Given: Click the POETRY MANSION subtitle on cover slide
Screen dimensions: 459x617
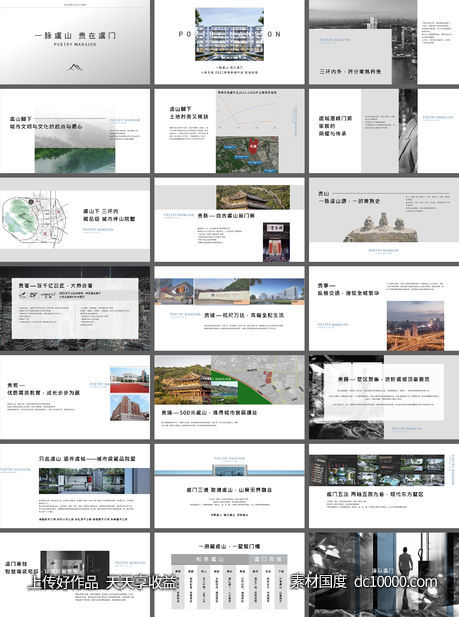Looking at the screenshot, I should click(x=75, y=44).
